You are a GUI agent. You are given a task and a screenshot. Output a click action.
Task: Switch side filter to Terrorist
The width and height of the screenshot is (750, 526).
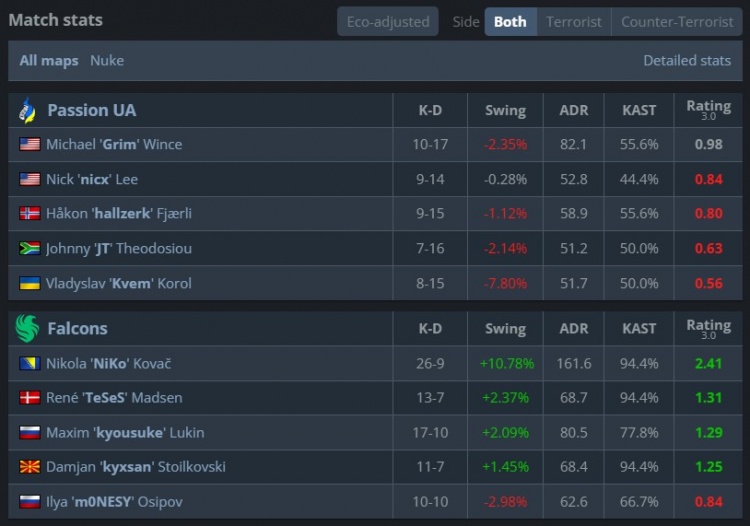coord(574,21)
